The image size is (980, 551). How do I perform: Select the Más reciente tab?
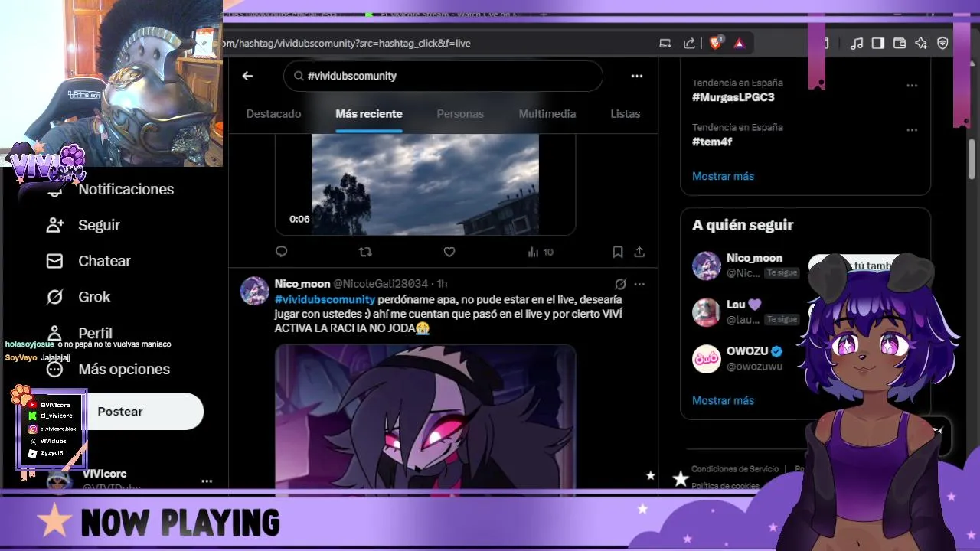(x=369, y=114)
